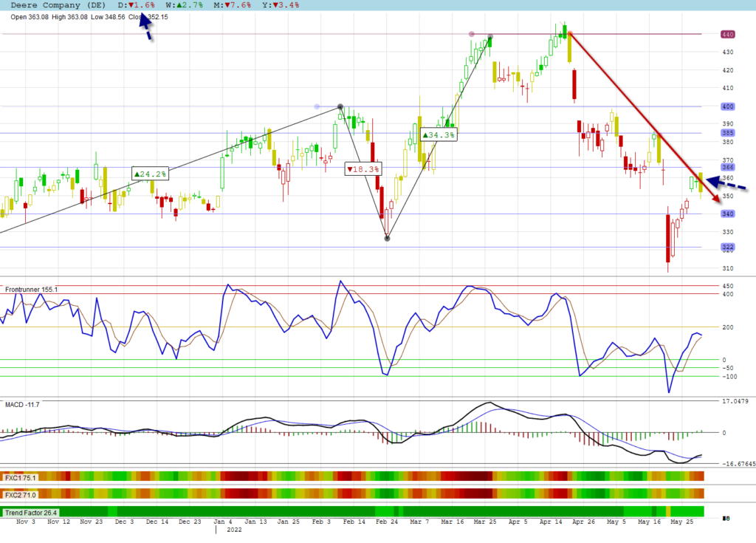
Task: Click the Jan 25 date on time axis
Action: [289, 522]
